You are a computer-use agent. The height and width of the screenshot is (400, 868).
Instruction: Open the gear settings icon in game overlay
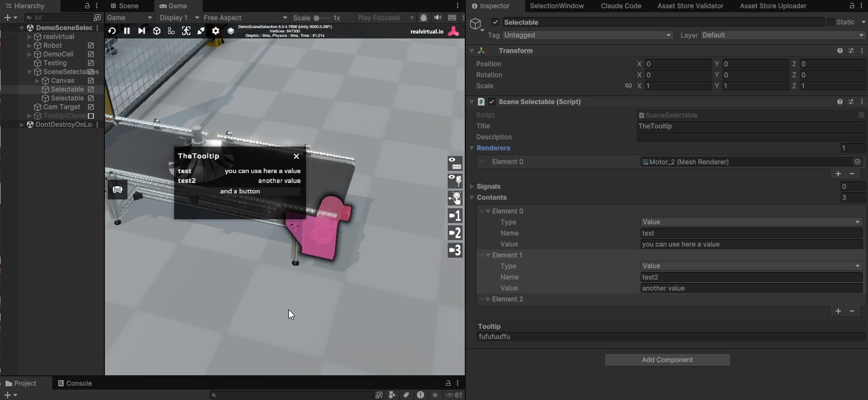point(216,31)
